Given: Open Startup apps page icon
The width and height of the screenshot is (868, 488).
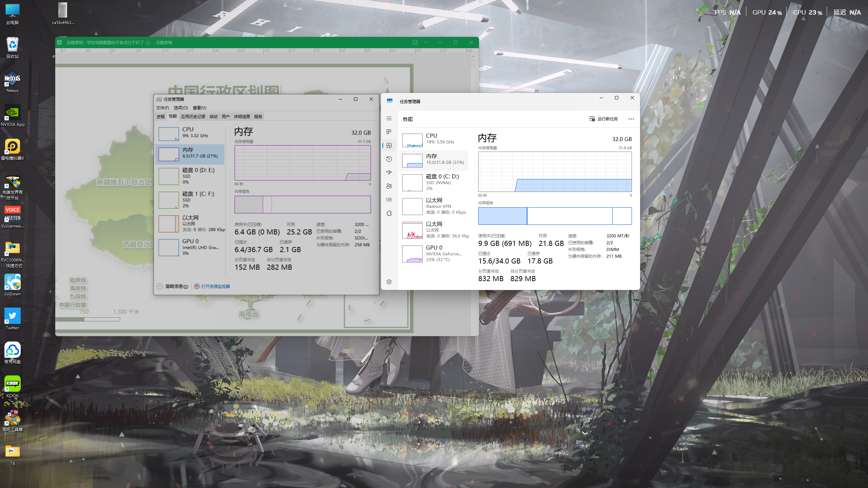Looking at the screenshot, I should 389,173.
